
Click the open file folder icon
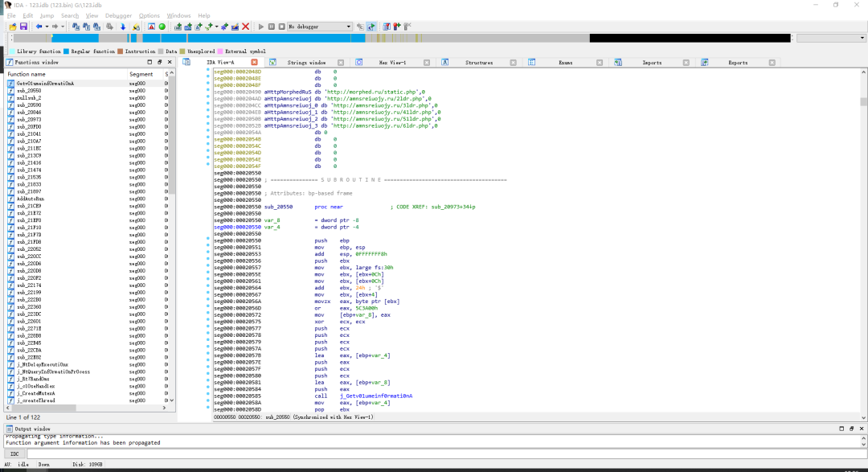point(13,27)
